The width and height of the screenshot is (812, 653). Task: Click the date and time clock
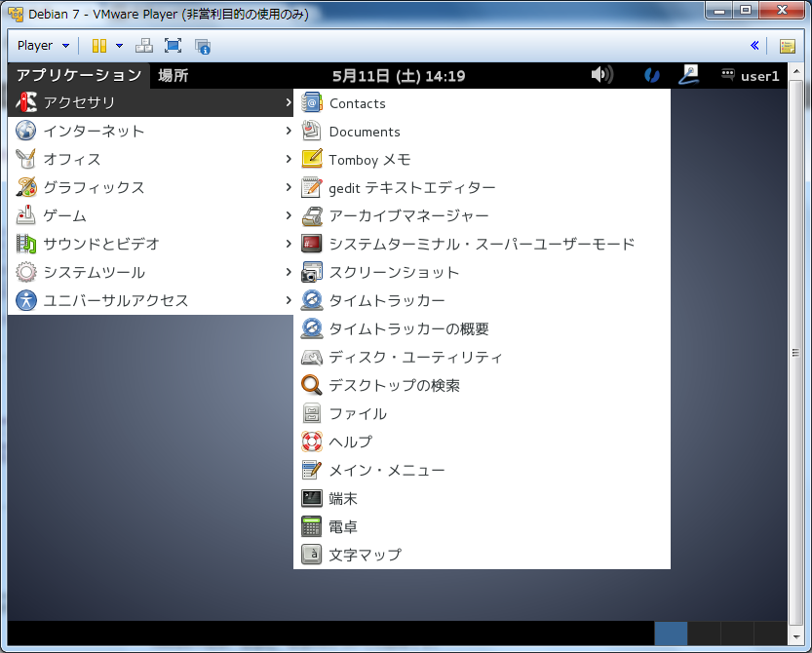[x=398, y=76]
